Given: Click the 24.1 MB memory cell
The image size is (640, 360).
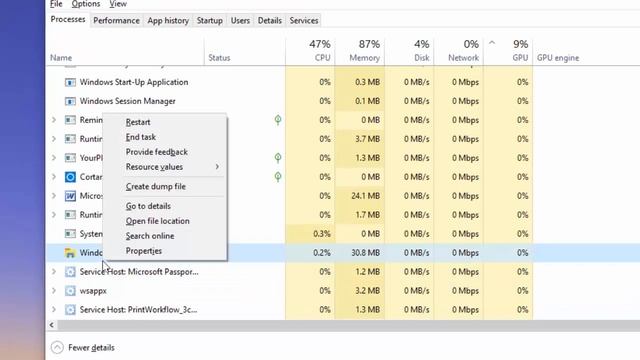Looking at the screenshot, I should 360,196.
